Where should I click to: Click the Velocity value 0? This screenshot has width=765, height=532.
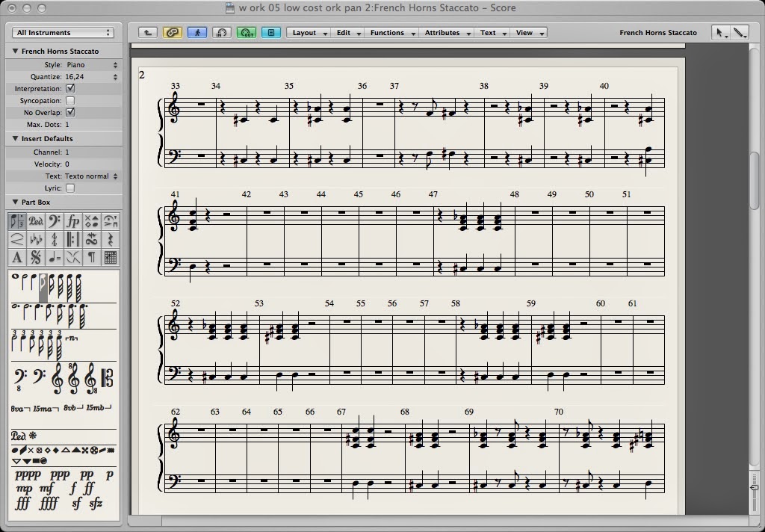click(67, 164)
